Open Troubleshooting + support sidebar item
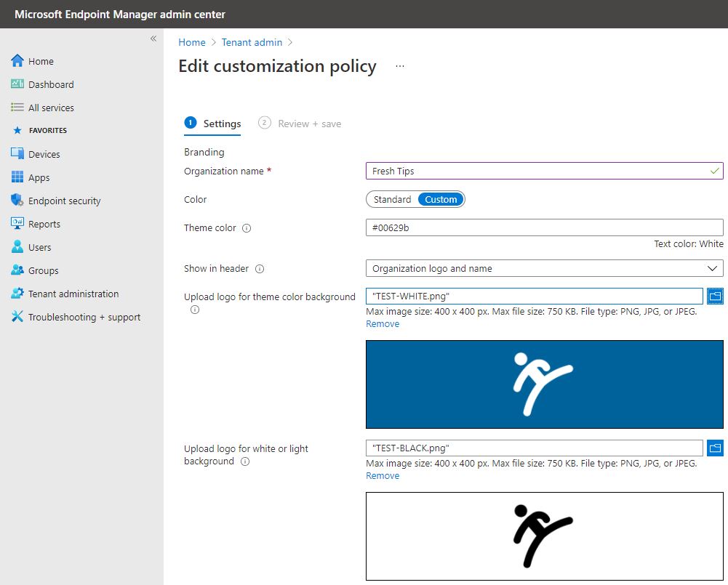 click(x=84, y=318)
